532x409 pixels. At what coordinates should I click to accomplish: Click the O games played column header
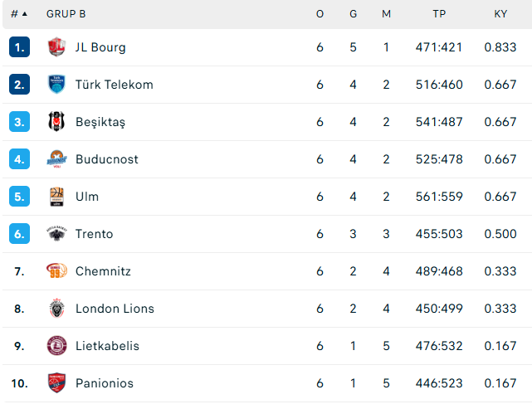(320, 14)
